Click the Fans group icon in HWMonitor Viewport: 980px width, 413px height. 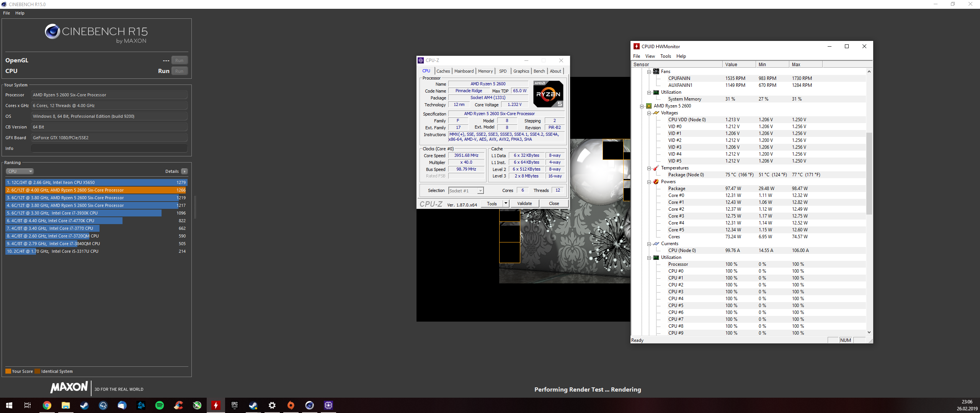click(x=656, y=72)
